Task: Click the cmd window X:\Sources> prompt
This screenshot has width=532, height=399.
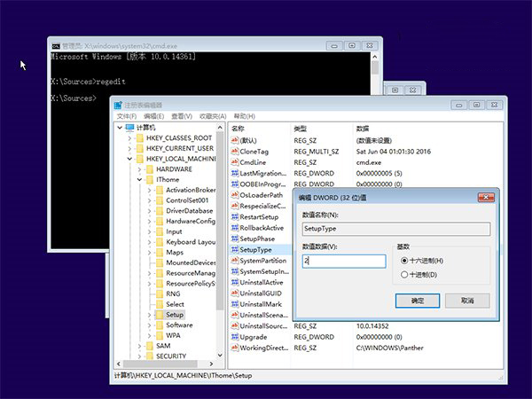Action: (74, 98)
